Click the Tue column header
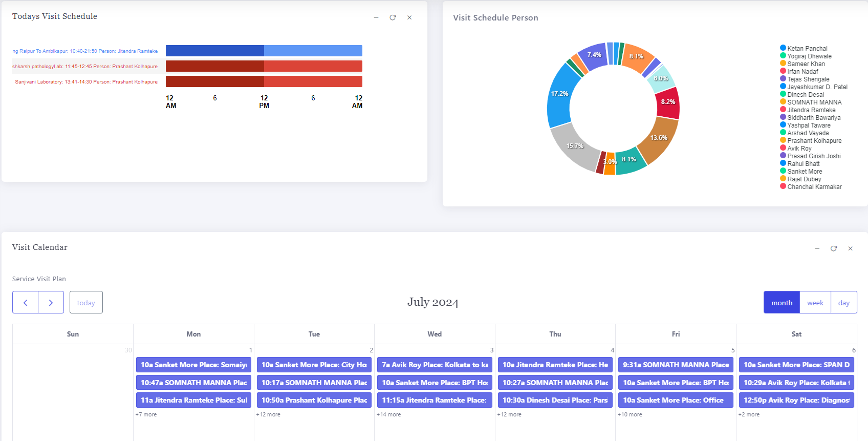Viewport: 868px width, 441px height. coord(314,334)
